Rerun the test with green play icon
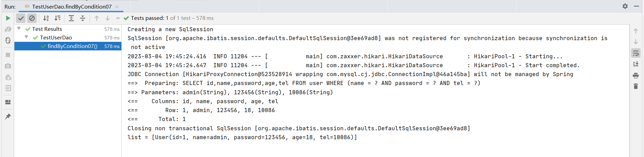Viewport: 644px width, 157px height. click(x=8, y=18)
